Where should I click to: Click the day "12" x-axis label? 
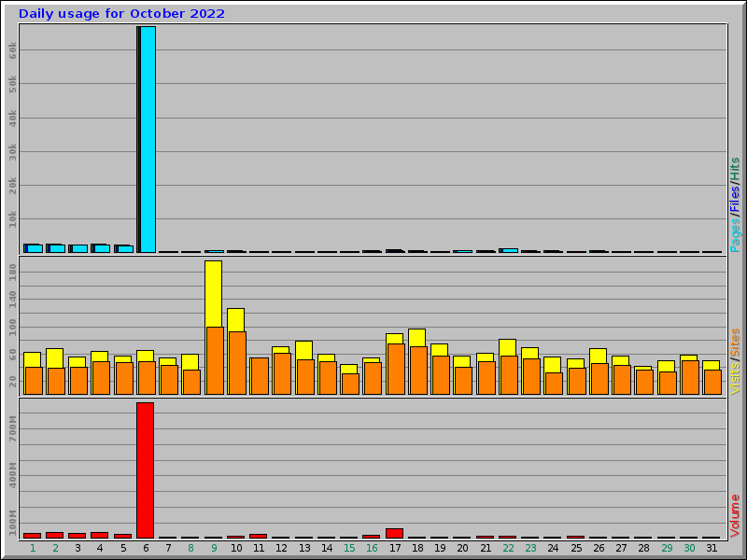pos(282,548)
